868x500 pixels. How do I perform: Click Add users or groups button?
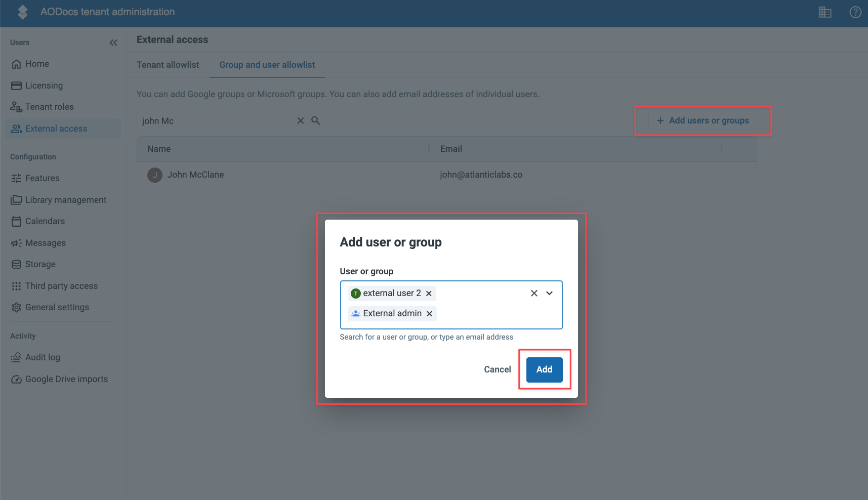coord(703,120)
